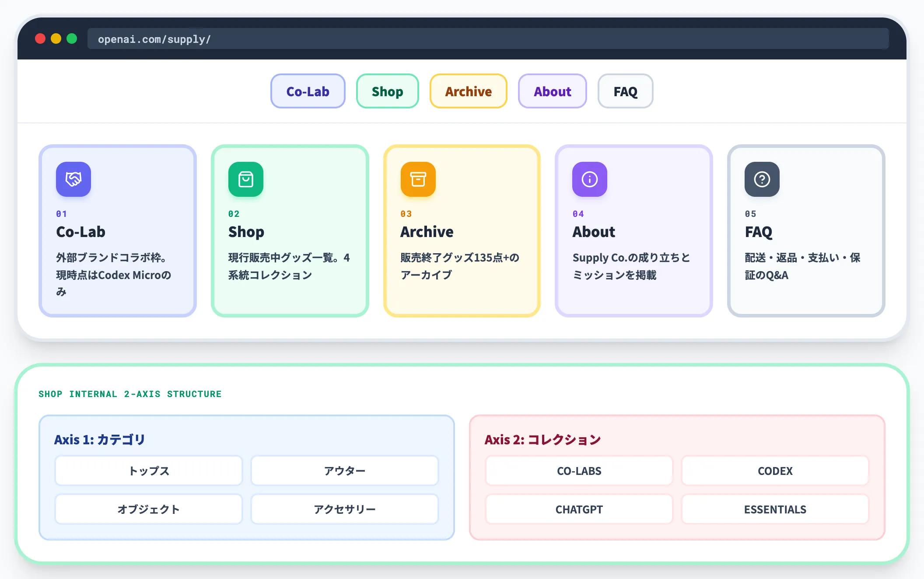
Task: Click the About info icon
Action: pos(590,179)
